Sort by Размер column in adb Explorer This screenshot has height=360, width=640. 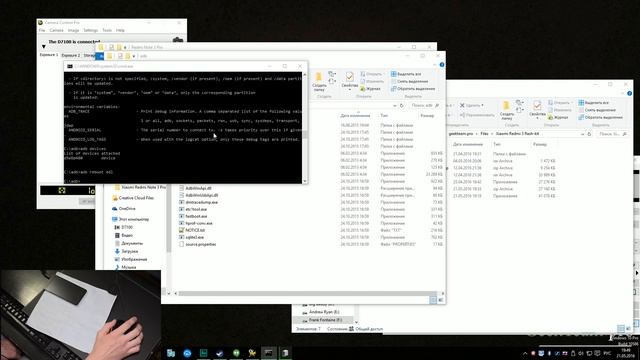point(427,116)
